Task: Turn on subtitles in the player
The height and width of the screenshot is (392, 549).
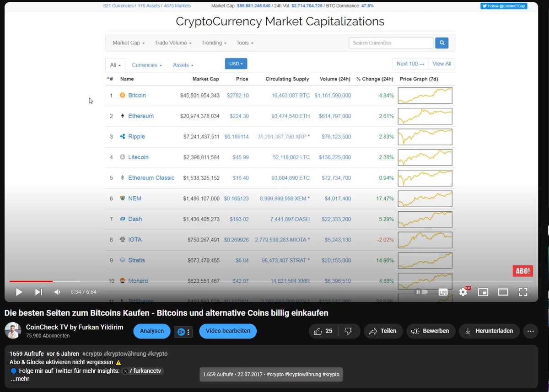Action: [x=443, y=292]
